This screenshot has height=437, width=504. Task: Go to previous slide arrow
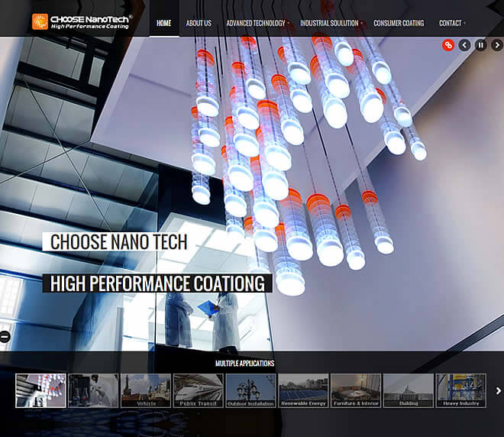[x=464, y=45]
